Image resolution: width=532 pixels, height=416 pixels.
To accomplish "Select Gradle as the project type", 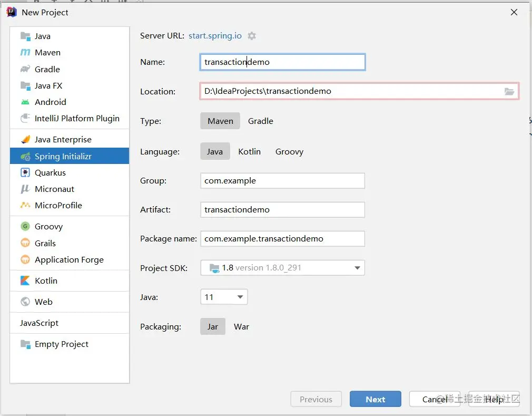I will 261,121.
